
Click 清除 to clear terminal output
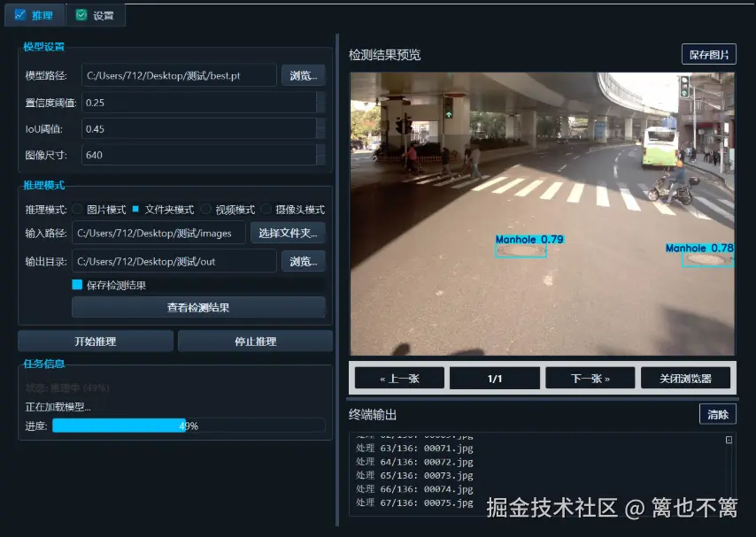[718, 413]
